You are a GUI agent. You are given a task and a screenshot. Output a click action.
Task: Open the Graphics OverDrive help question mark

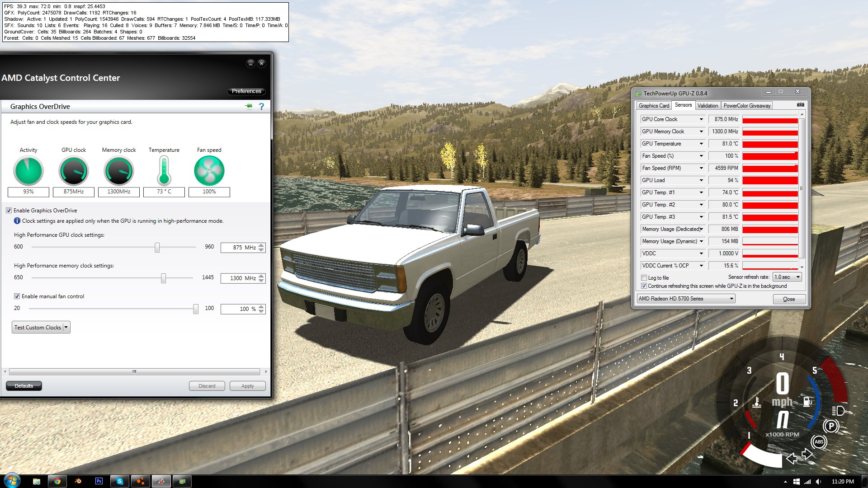[261, 107]
